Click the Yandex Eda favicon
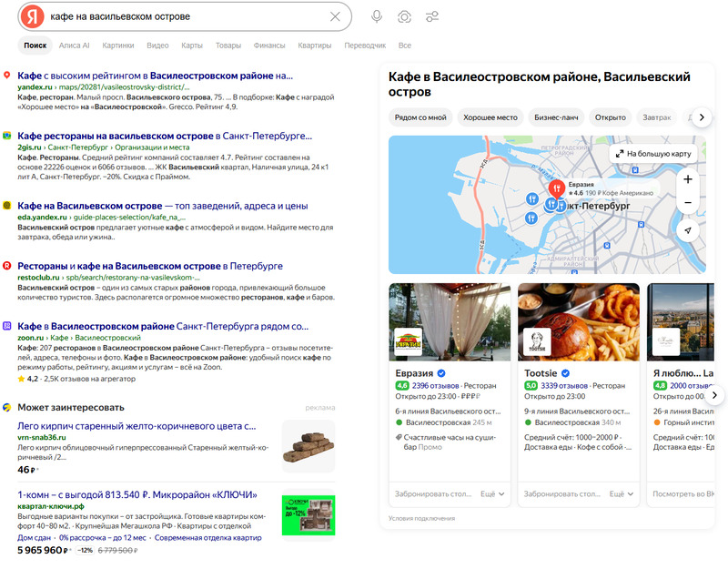 click(7, 206)
